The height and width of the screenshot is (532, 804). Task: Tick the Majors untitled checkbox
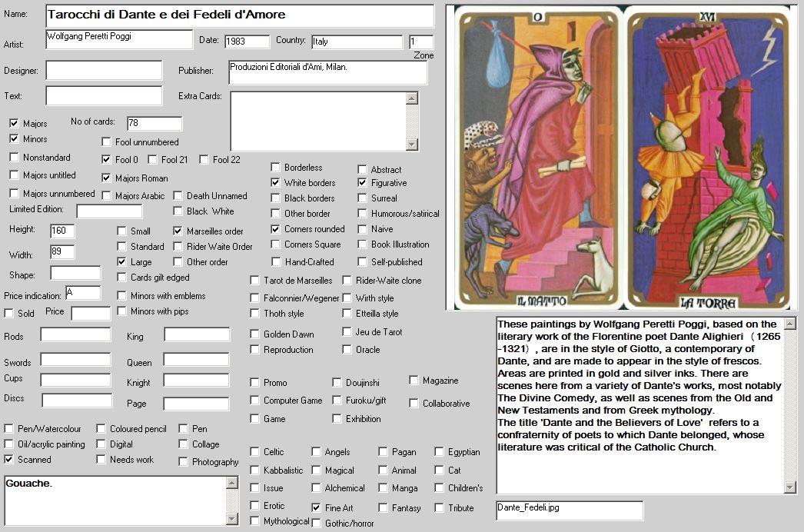[x=14, y=175]
